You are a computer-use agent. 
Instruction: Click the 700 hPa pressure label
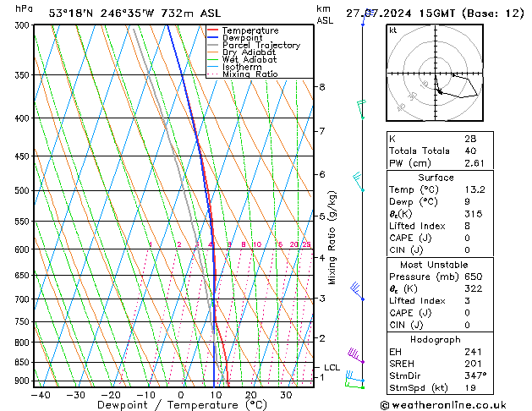tap(24, 299)
